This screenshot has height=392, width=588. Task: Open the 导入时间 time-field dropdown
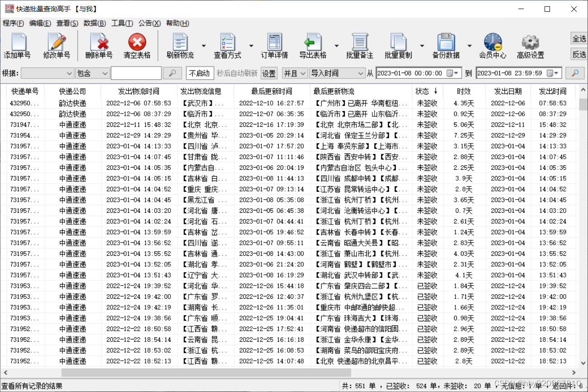point(337,73)
